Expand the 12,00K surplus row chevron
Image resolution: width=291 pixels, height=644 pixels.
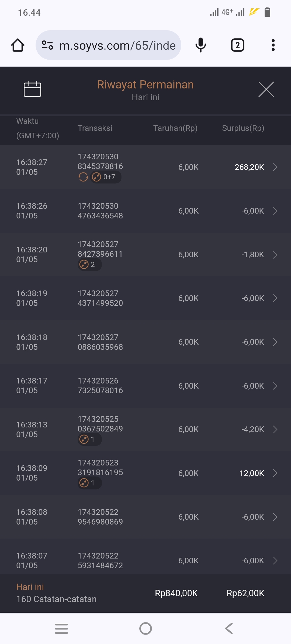coord(275,473)
